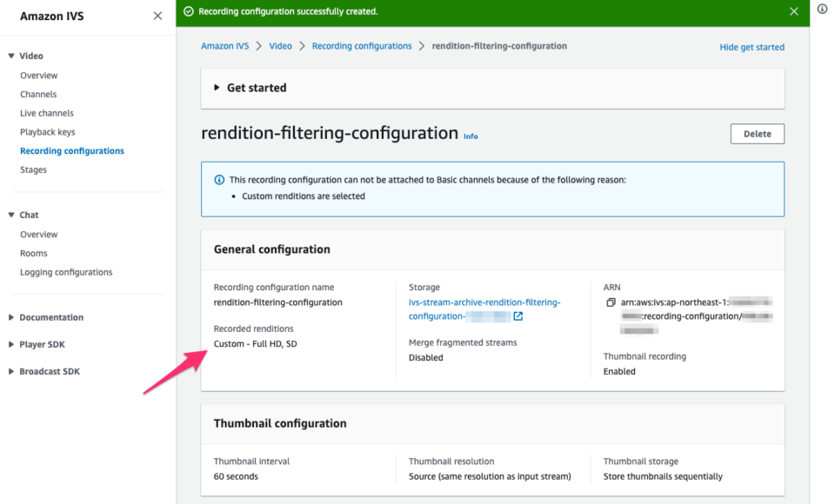Delete the recording configuration

click(758, 134)
